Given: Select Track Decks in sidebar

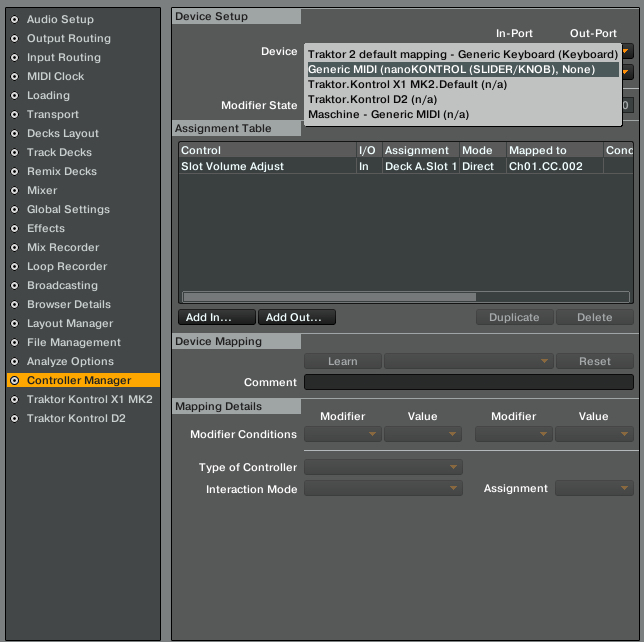Looking at the screenshot, I should tap(59, 152).
